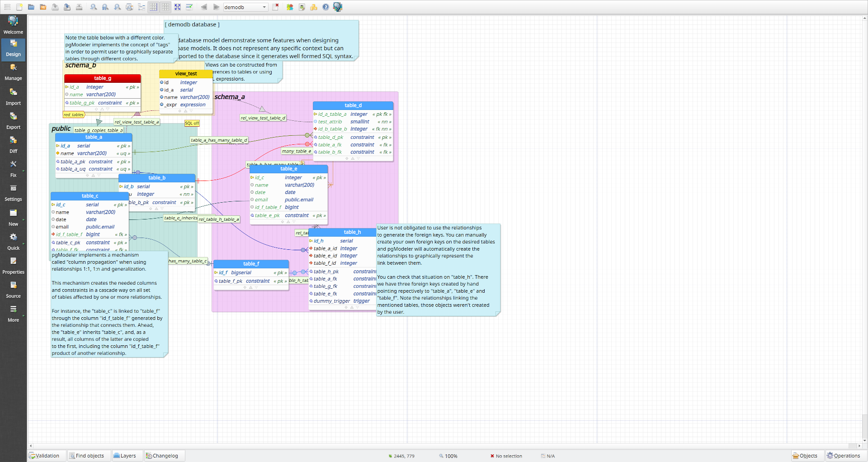Click the plugins puzzle piece icon
The height and width of the screenshot is (462, 868).
coord(290,7)
